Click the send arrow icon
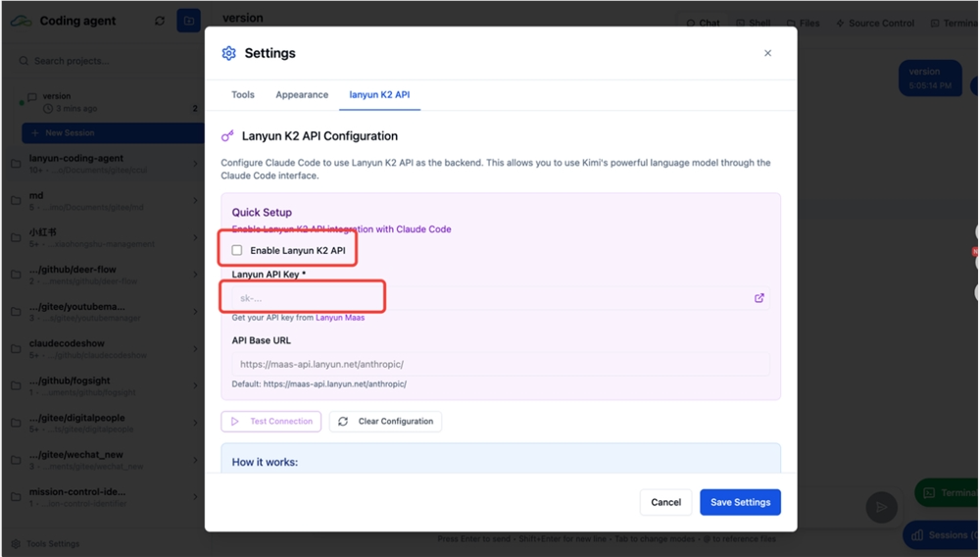This screenshot has height=557, width=980. [x=882, y=507]
